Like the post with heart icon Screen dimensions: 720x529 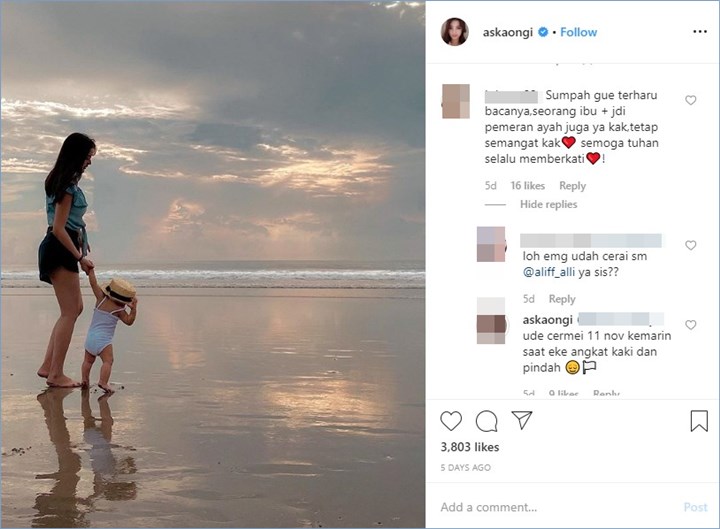[452, 421]
